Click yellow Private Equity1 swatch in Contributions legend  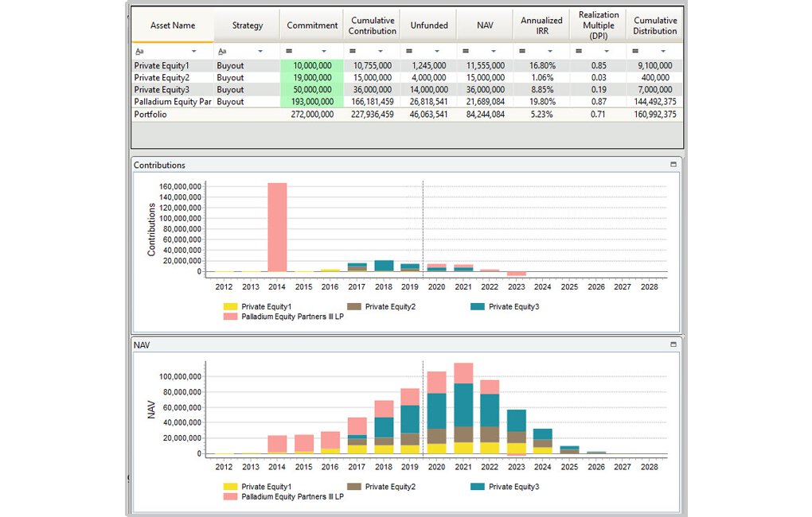coord(230,306)
